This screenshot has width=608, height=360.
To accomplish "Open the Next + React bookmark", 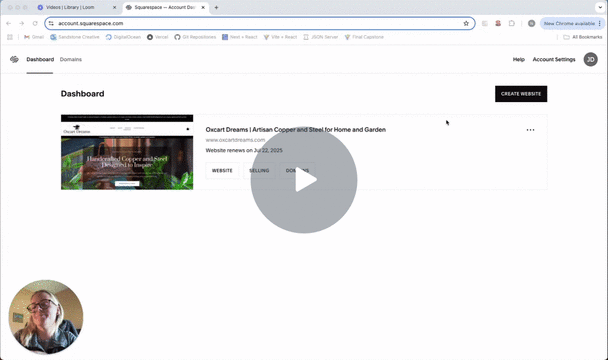I will [x=240, y=37].
